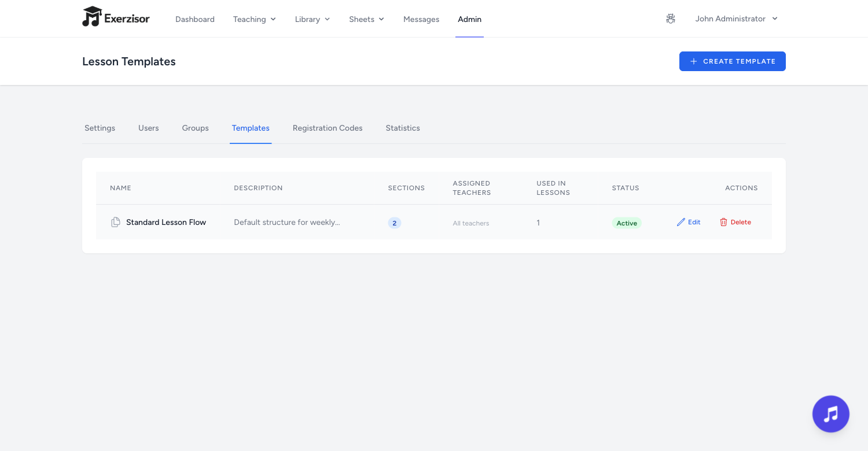Screen dimensions: 868x451
Task: Click the Status column header
Action: point(626,188)
